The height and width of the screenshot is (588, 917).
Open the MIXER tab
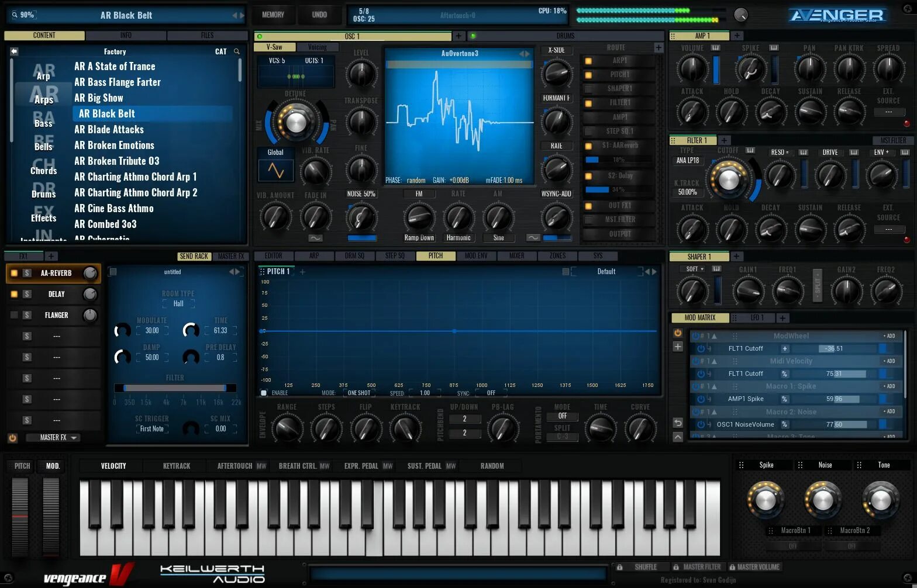(517, 256)
